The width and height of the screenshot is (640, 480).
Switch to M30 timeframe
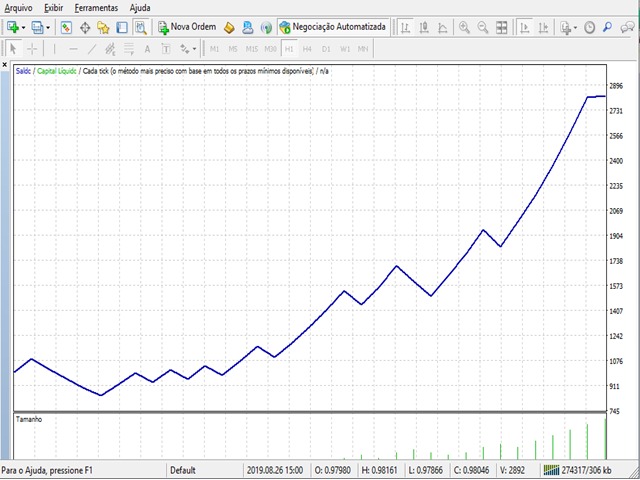(270, 49)
